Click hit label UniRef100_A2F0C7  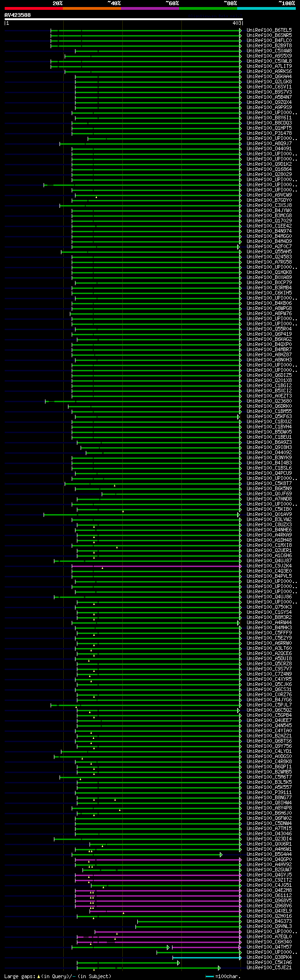point(269,246)
